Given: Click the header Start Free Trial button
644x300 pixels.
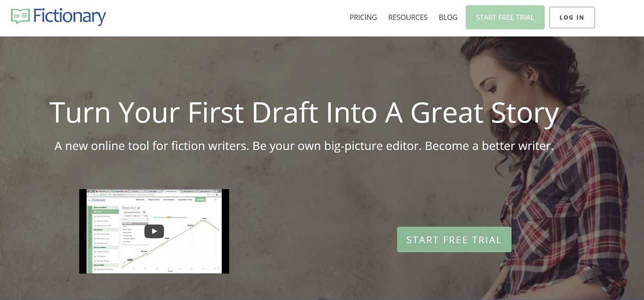Looking at the screenshot, I should coord(505,17).
